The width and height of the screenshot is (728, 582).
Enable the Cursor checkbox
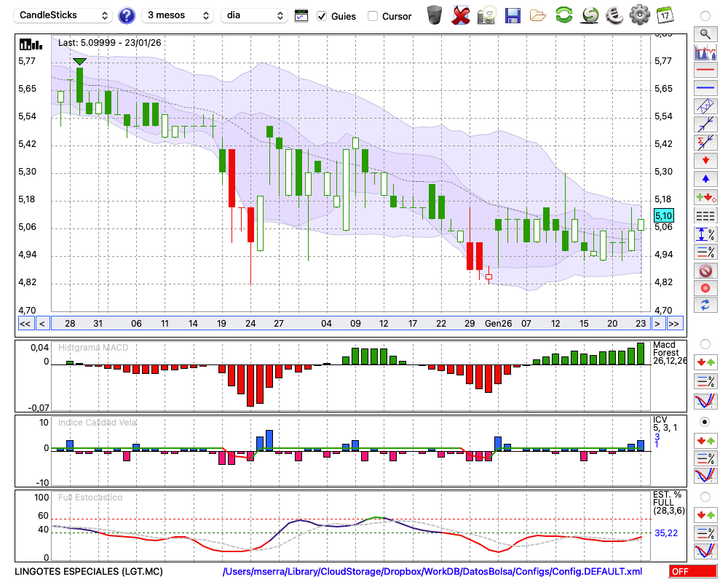pos(372,16)
